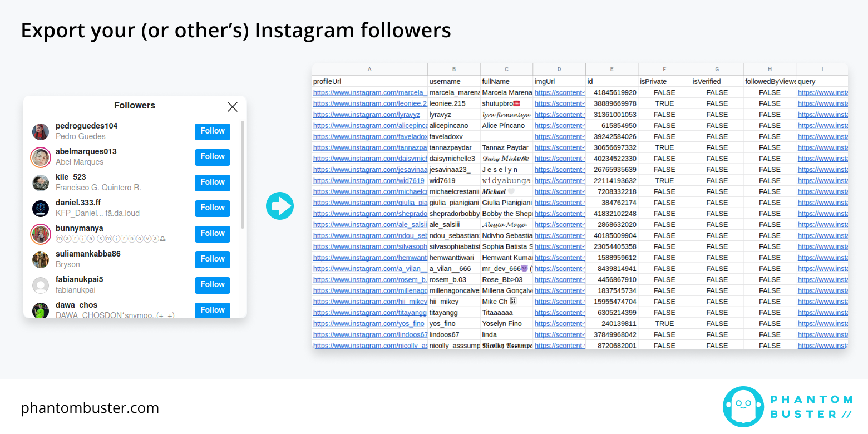Click id cell 41845619920
The width and height of the screenshot is (868, 434).
click(611, 92)
